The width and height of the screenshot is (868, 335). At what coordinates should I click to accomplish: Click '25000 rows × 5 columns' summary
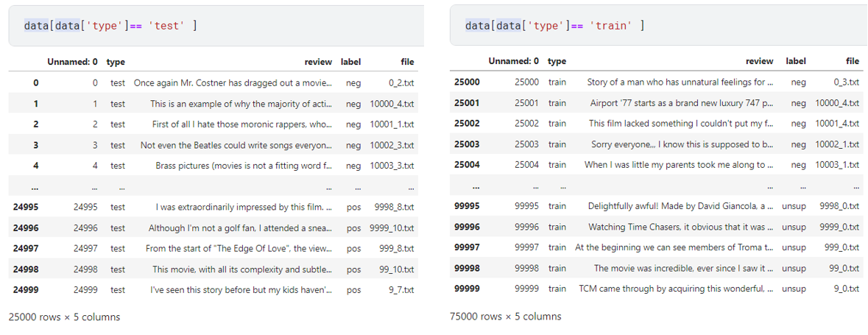(64, 317)
